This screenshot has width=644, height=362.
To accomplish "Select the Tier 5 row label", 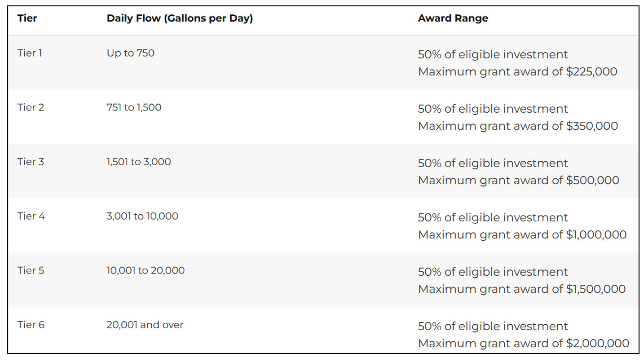I will [31, 270].
